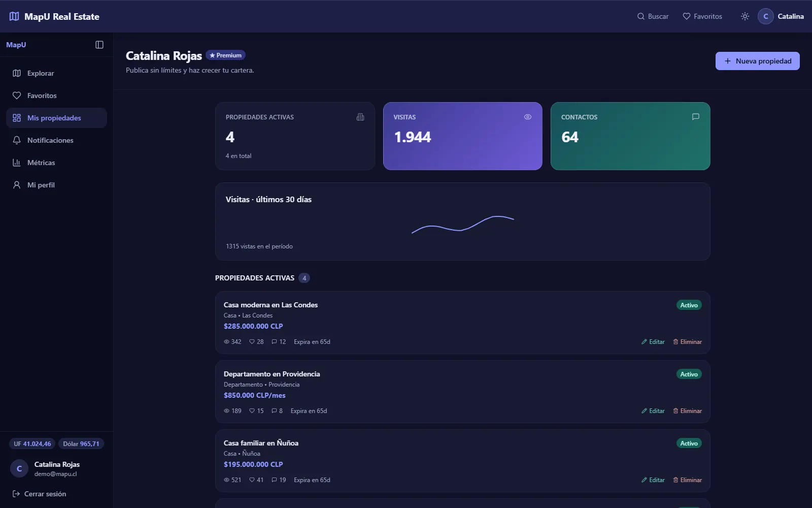812x508 pixels.
Task: Click the building icon in Propiedades Activas card
Action: [360, 117]
